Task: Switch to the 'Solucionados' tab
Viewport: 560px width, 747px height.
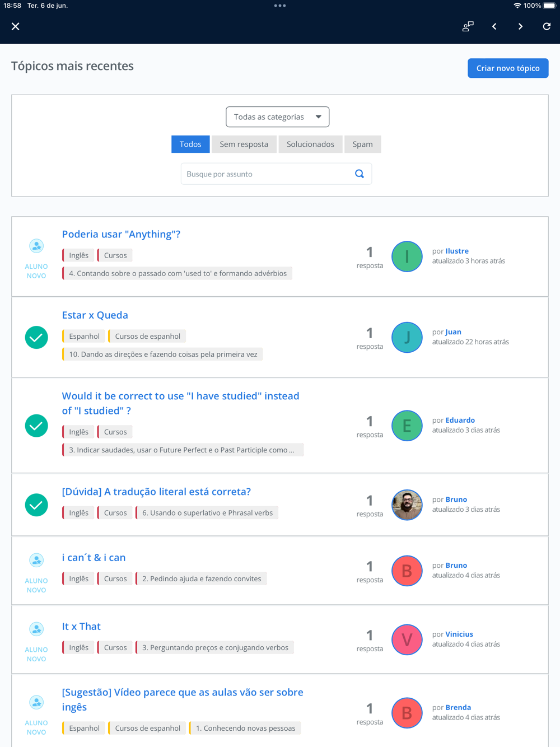Action: [310, 144]
